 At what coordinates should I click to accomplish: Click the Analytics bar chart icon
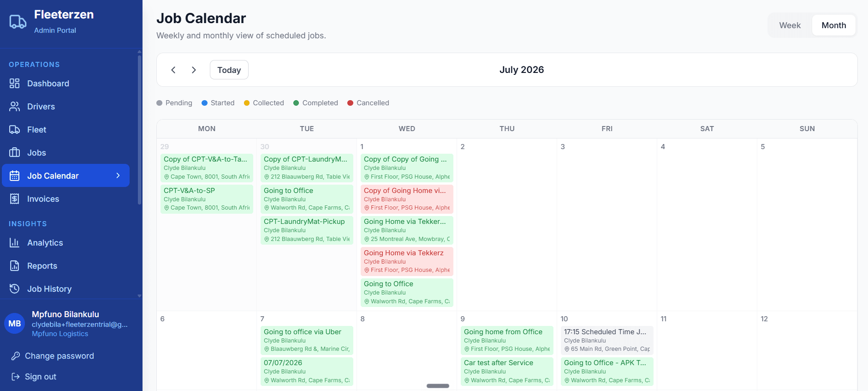[15, 243]
